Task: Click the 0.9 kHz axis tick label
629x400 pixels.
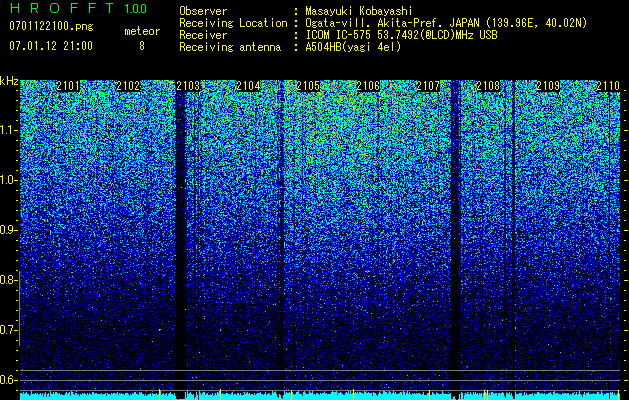Action: [x=7, y=230]
